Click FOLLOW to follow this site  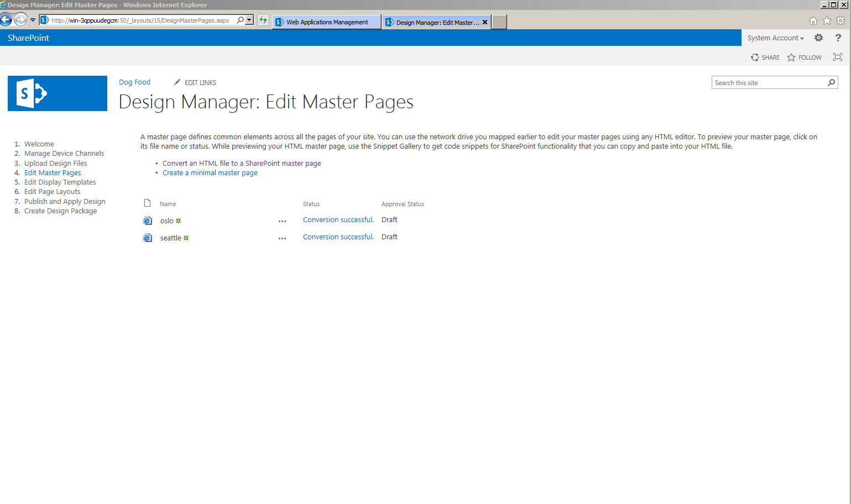[x=805, y=57]
